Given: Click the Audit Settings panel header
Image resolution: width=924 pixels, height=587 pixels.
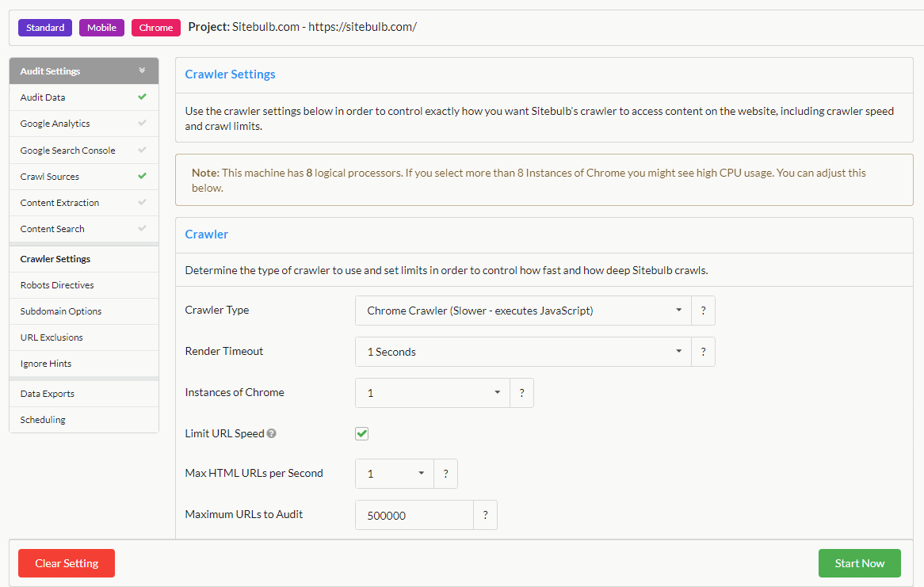Looking at the screenshot, I should (x=84, y=71).
